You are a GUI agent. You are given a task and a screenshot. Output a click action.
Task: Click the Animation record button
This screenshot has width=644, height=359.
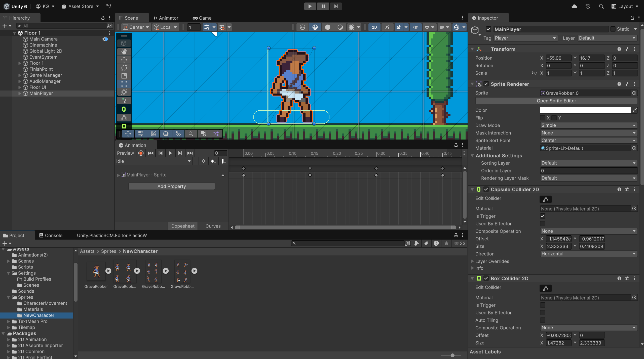tap(141, 153)
